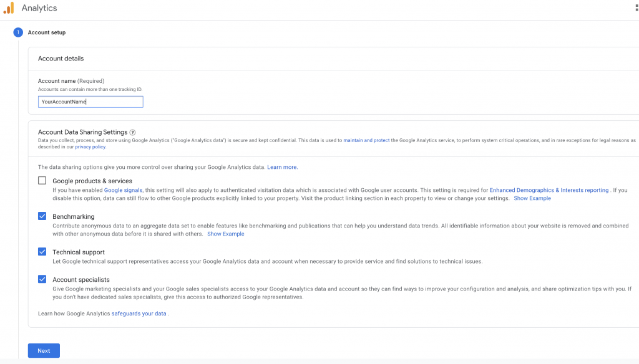
Task: Click Learn more about data sharing options
Action: coord(281,167)
